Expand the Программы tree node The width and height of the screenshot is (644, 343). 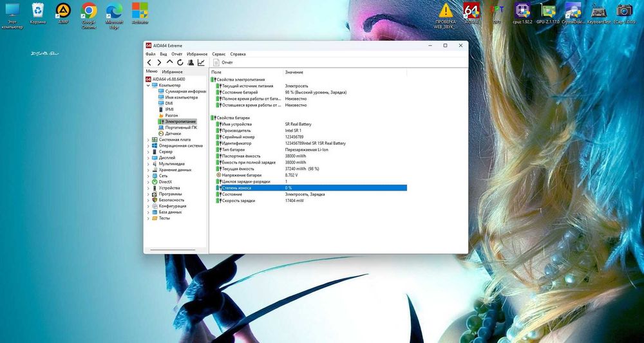(x=148, y=194)
